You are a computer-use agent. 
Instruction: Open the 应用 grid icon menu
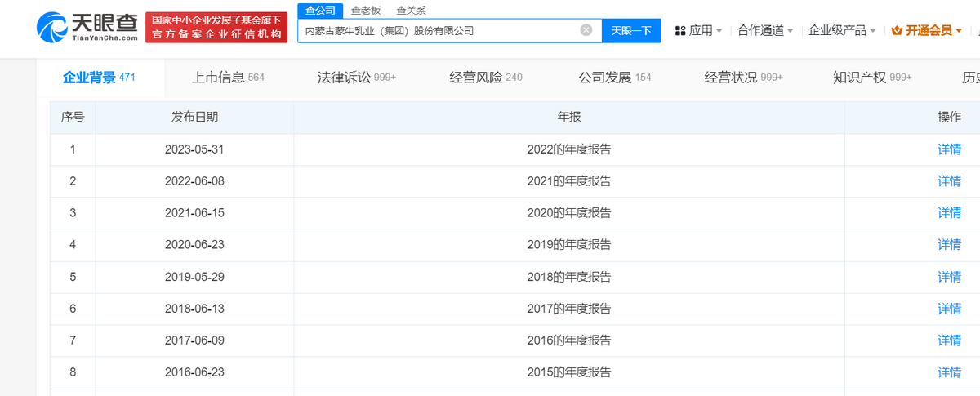click(x=679, y=30)
